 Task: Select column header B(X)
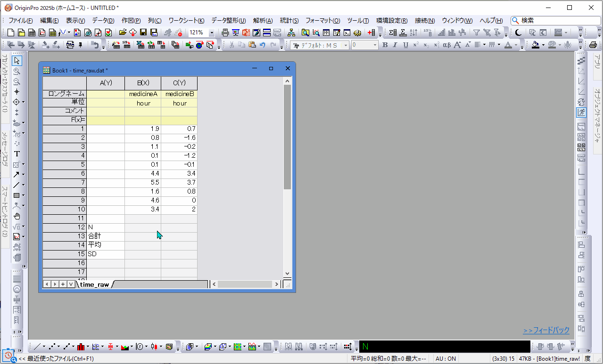(143, 83)
